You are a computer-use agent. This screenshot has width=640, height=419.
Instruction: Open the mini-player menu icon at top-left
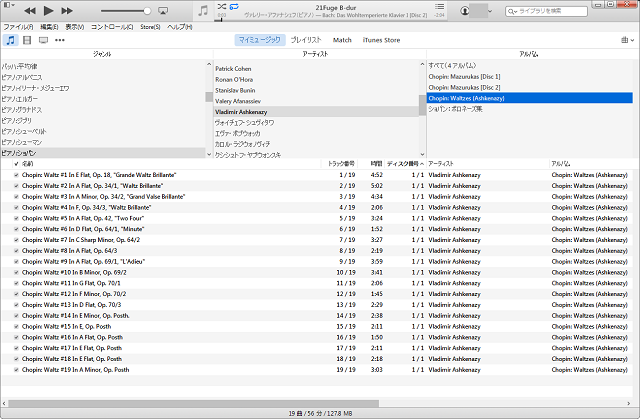coord(8,5)
